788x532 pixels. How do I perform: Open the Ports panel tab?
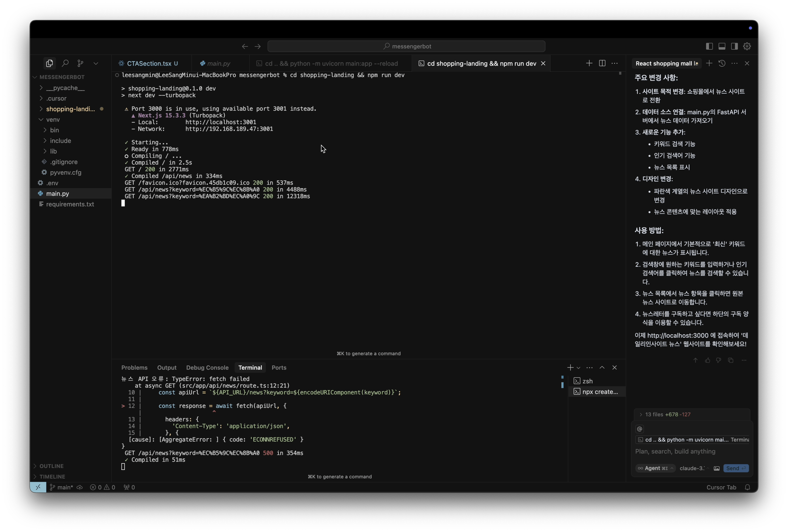click(x=279, y=368)
